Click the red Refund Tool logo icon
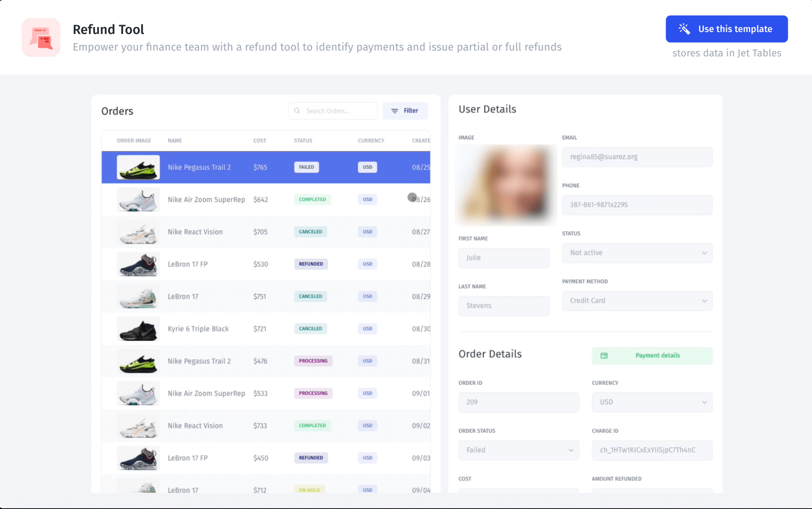 [x=41, y=37]
